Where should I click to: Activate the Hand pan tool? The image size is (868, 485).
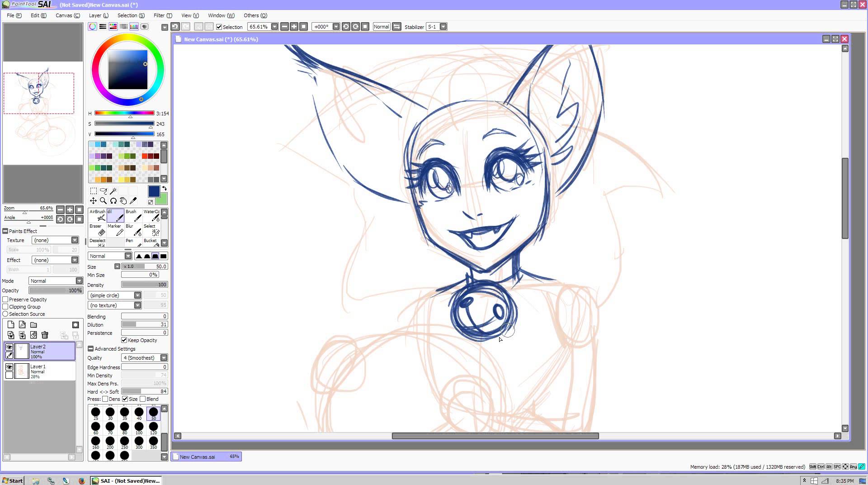(x=124, y=201)
